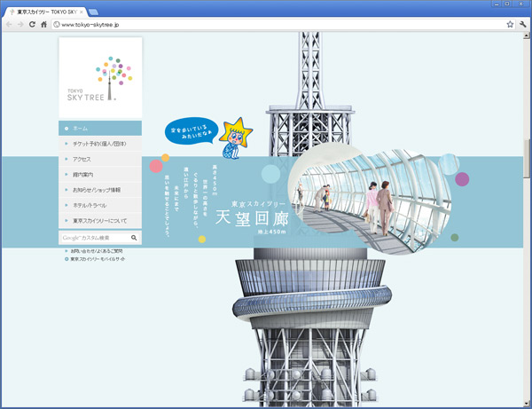Reload the page with refresh icon
The height and width of the screenshot is (409, 532).
(x=32, y=25)
